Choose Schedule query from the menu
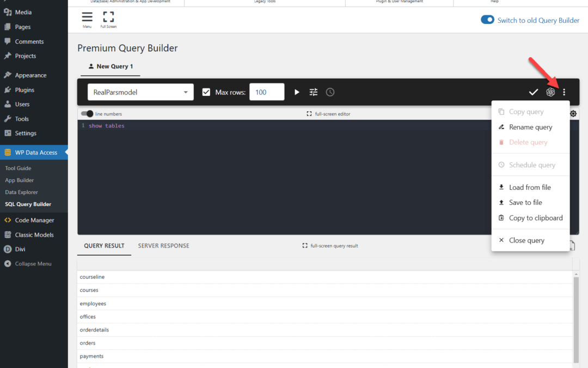 (x=531, y=165)
